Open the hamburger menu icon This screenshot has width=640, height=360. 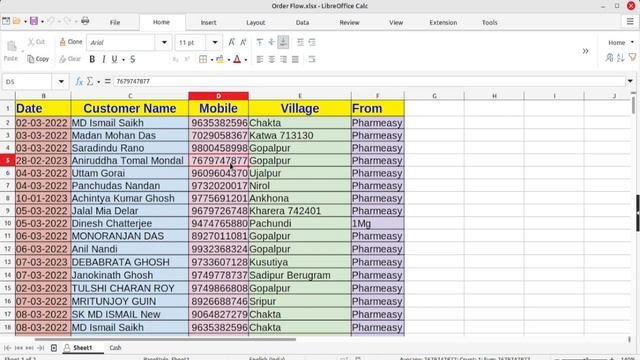[x=630, y=22]
